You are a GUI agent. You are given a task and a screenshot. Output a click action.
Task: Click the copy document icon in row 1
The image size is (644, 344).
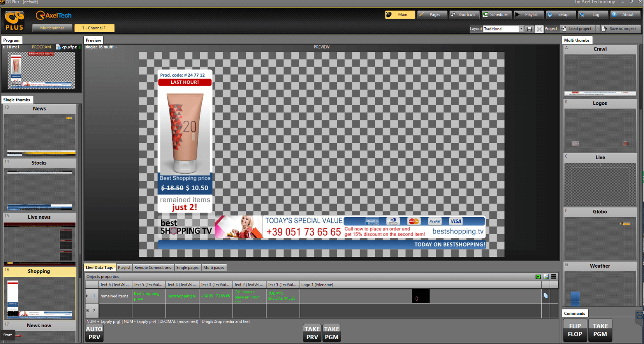545,296
